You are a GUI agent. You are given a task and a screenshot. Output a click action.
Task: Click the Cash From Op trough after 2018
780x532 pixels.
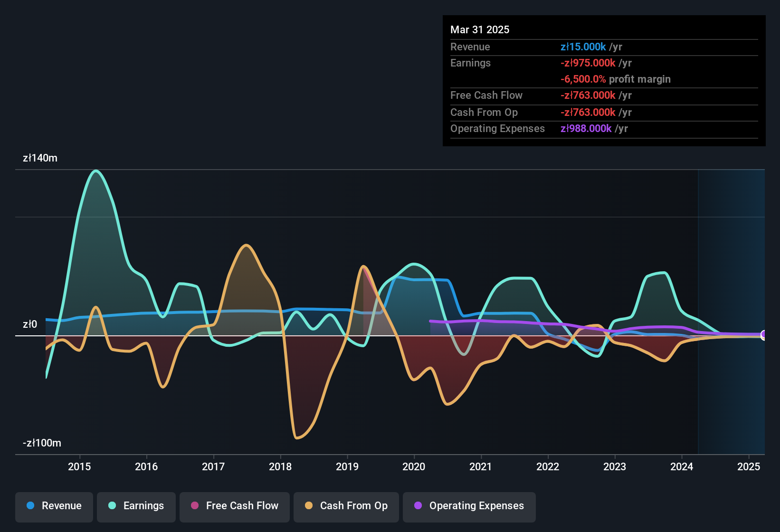point(297,437)
